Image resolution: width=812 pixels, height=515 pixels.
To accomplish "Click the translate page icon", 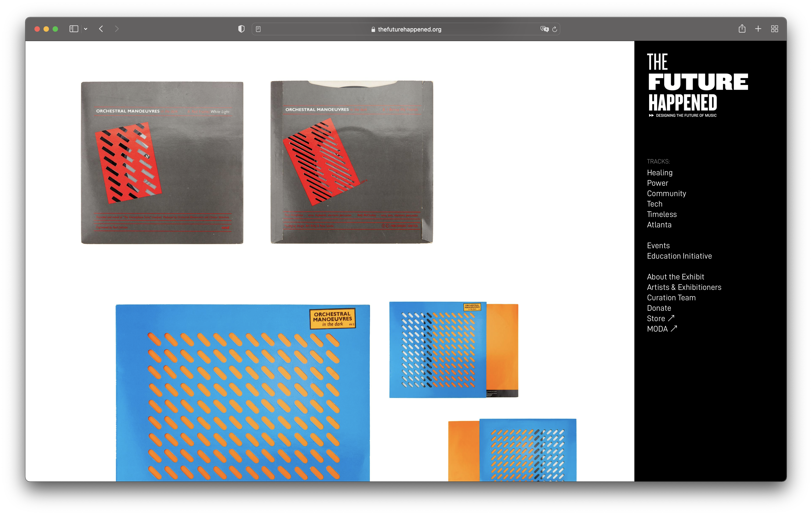I will pos(544,29).
